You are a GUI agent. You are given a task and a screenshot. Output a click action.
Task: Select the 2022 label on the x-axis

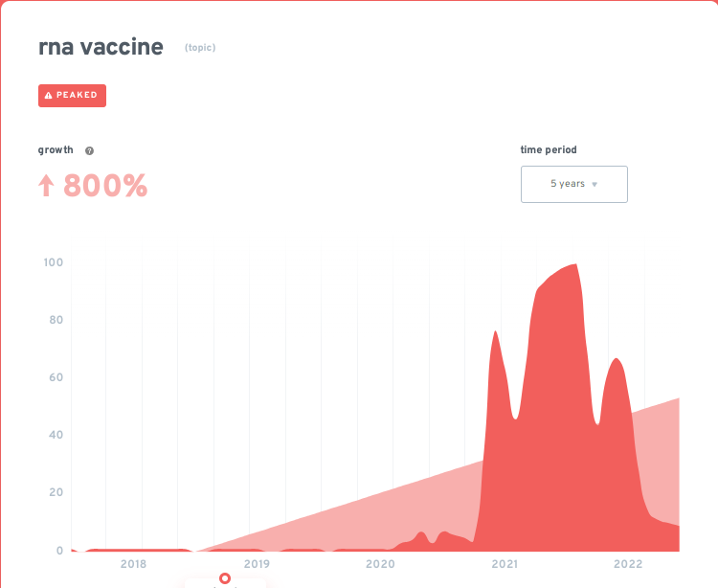coord(628,564)
